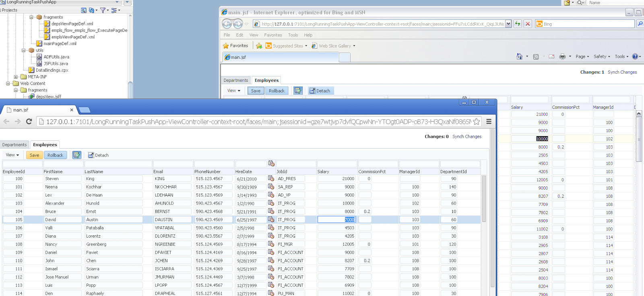
Task: Switch to Departments tab in the Chrome window
Action: [14, 145]
